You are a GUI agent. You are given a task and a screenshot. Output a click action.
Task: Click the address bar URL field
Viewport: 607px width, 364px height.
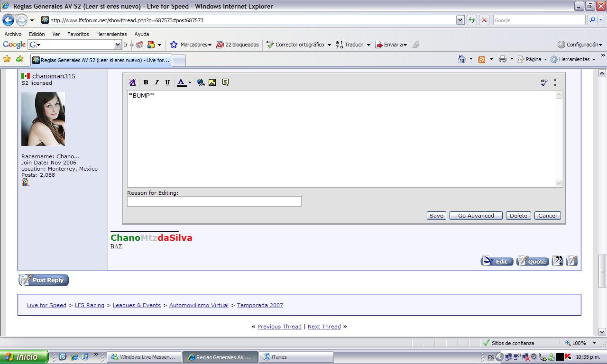248,20
